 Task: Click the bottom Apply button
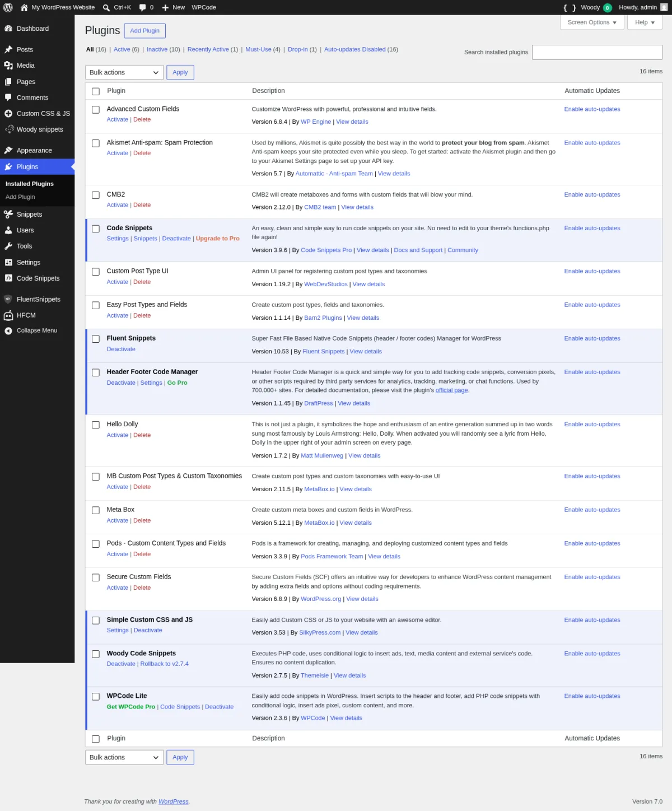[180, 757]
